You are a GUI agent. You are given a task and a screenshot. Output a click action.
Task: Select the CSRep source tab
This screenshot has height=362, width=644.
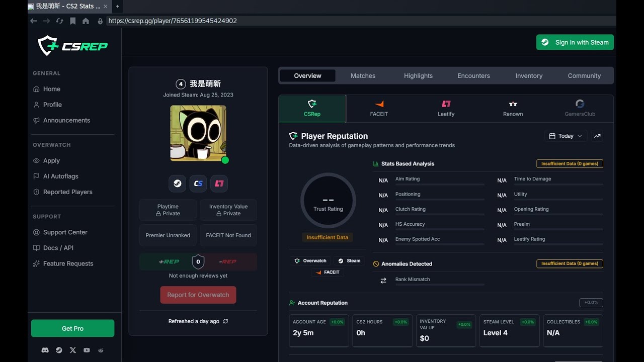[x=312, y=109]
